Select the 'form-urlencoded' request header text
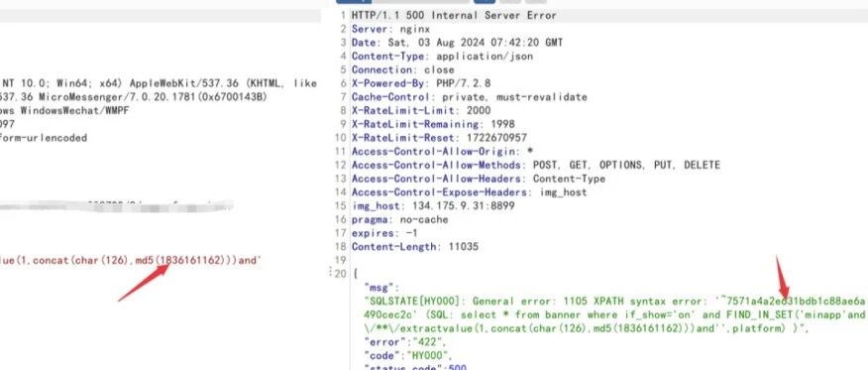The image size is (868, 370). 44,138
